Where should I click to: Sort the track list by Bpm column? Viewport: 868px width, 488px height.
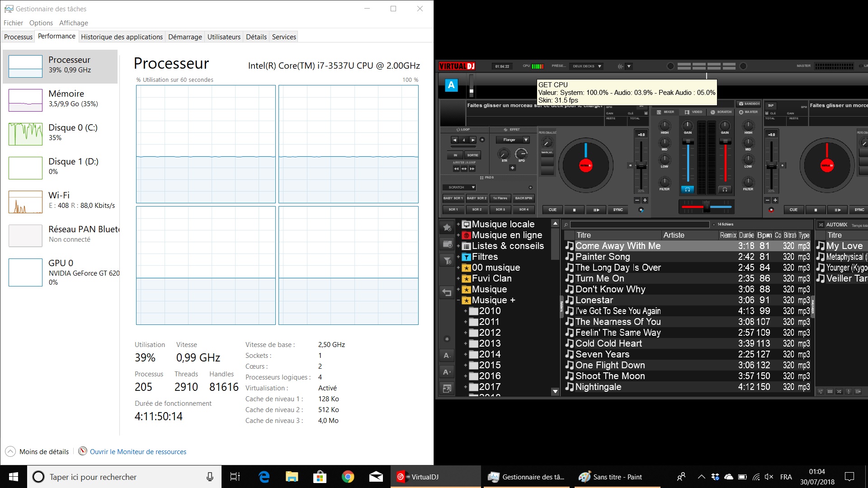pos(764,235)
